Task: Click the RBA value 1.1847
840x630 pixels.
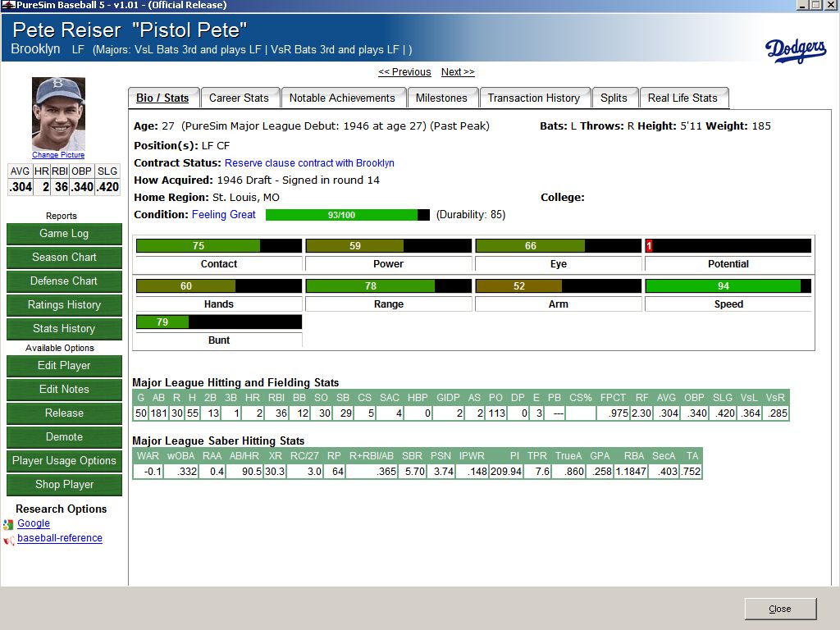Action: click(631, 472)
